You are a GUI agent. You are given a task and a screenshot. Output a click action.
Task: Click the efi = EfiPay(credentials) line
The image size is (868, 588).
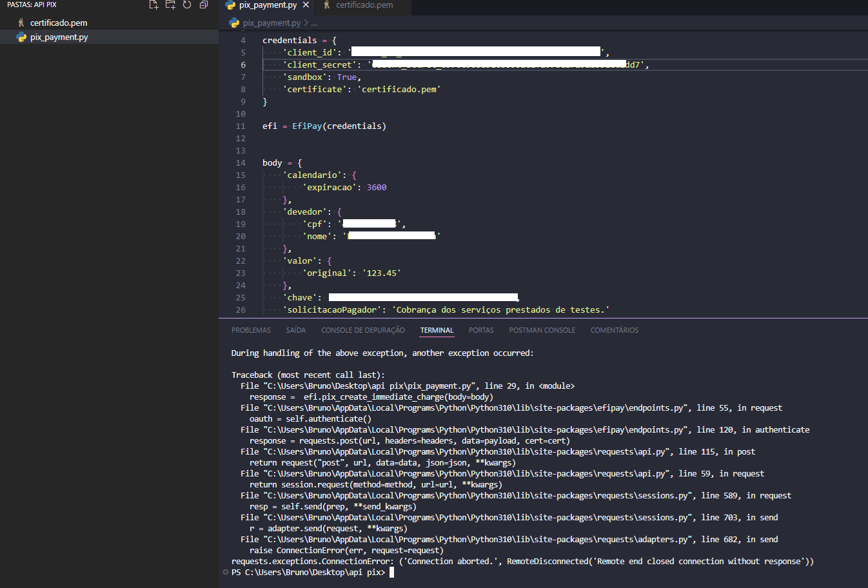click(324, 126)
